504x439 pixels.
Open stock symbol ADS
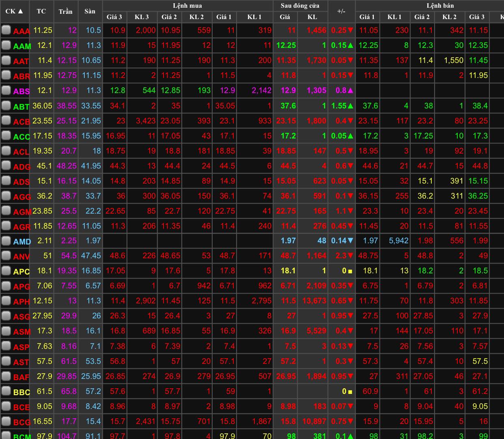[x=21, y=182]
